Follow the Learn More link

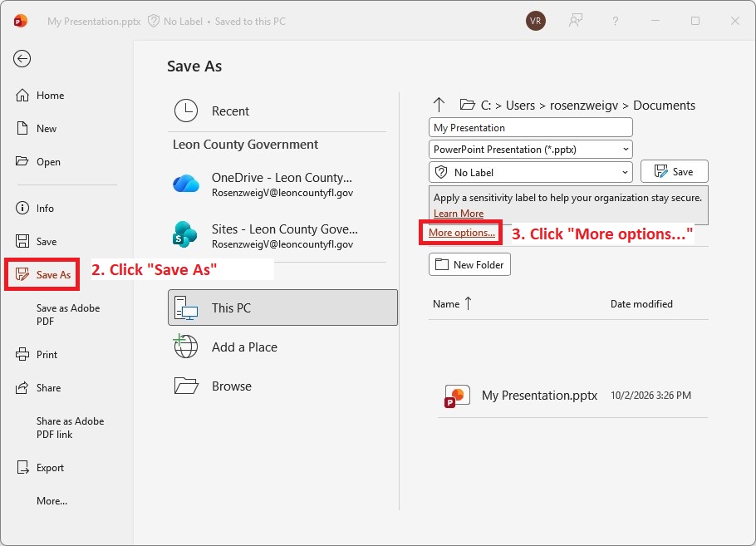458,214
